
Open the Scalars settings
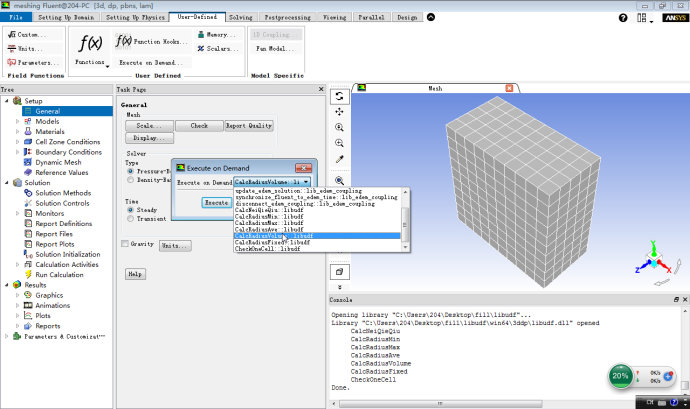click(218, 48)
